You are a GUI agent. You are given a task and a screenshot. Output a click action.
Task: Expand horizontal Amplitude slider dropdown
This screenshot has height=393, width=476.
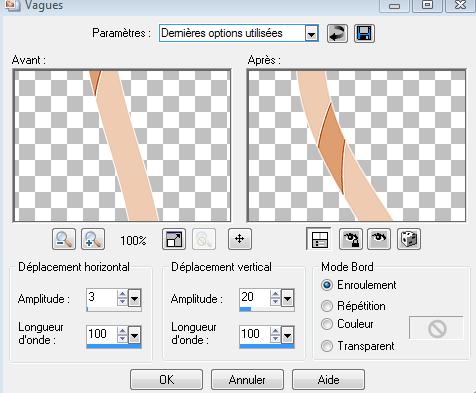135,298
